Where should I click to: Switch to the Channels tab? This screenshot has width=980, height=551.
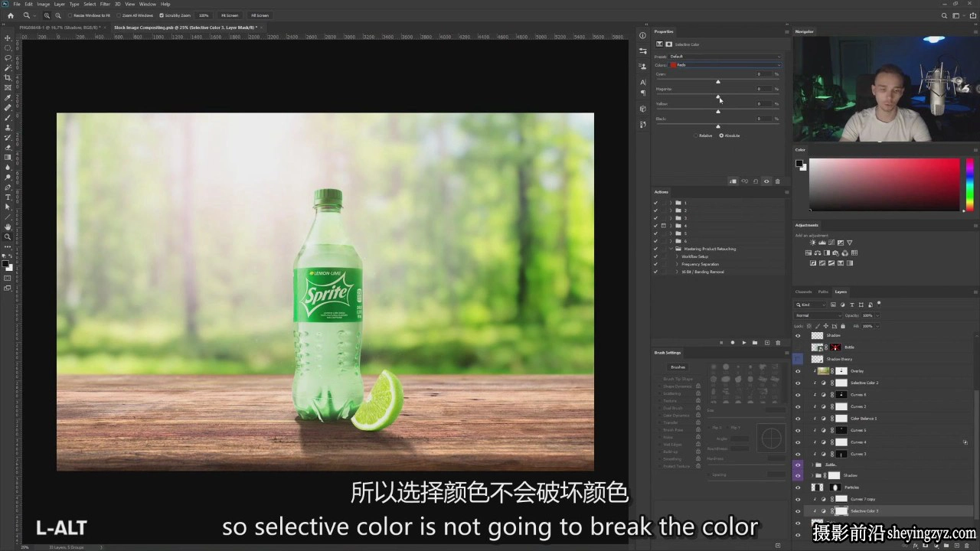tap(803, 292)
